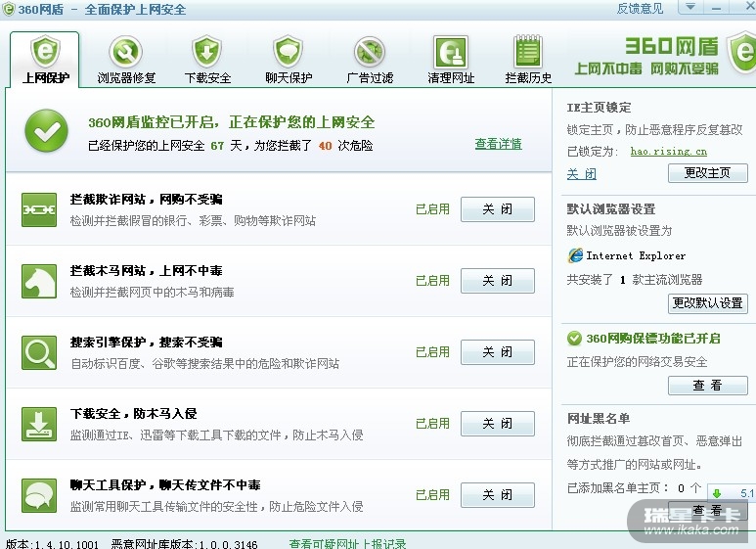Click the 拦截欺诈网站，网购不受骗 heading
This screenshot has height=549, width=756.
[x=146, y=200]
